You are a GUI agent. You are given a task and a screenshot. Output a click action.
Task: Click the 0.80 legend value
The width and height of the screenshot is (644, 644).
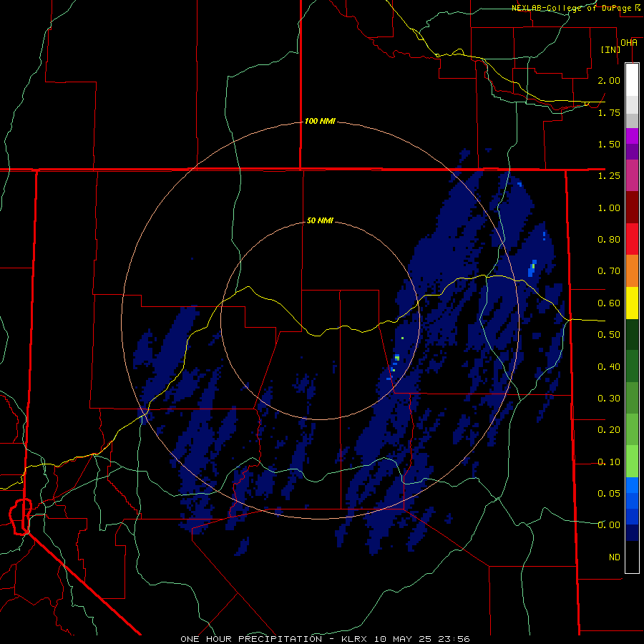[609, 240]
